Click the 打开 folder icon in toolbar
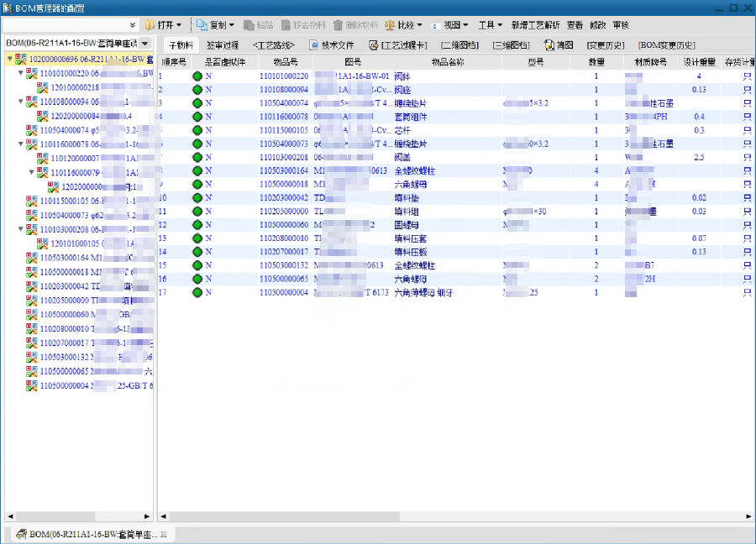 point(150,25)
